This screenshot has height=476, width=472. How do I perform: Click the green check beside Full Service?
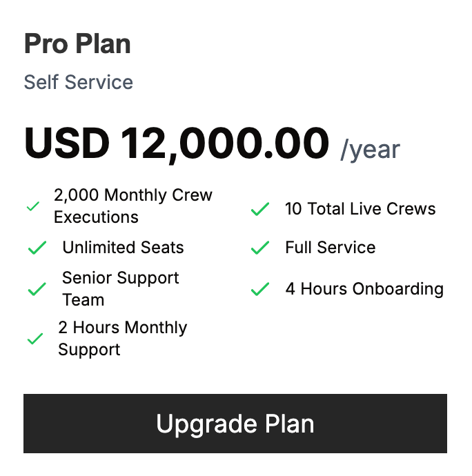tap(259, 248)
